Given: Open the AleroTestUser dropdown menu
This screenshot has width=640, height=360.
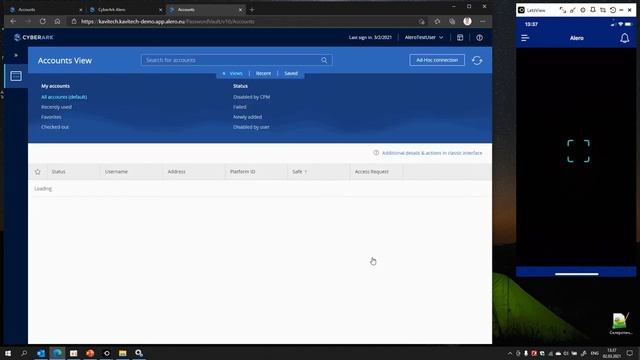Looking at the screenshot, I should click(x=424, y=37).
